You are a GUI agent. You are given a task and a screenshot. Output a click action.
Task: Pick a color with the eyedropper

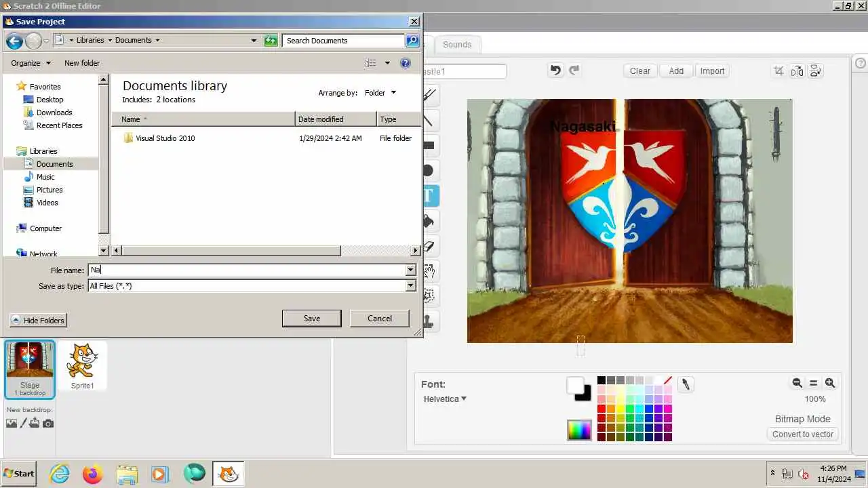coord(686,384)
